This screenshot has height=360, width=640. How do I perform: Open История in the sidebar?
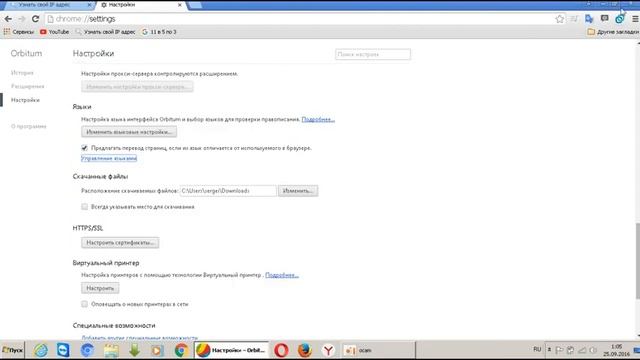pyautogui.click(x=22, y=73)
